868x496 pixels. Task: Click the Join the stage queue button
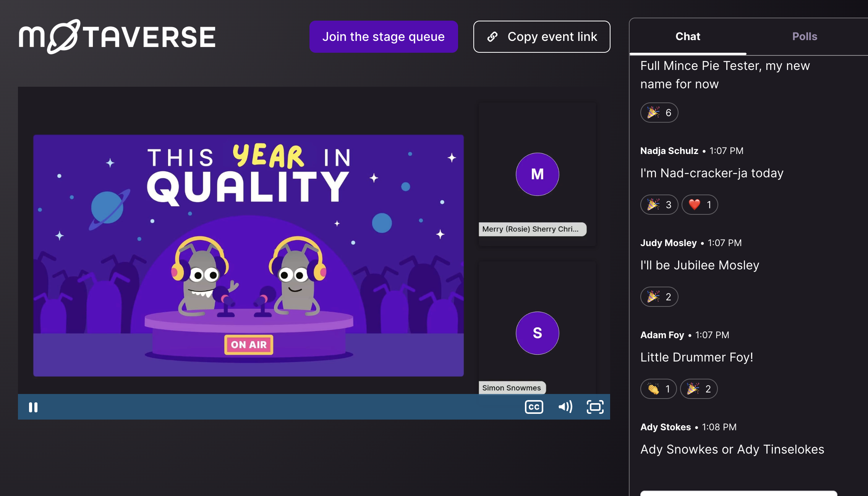click(x=384, y=36)
